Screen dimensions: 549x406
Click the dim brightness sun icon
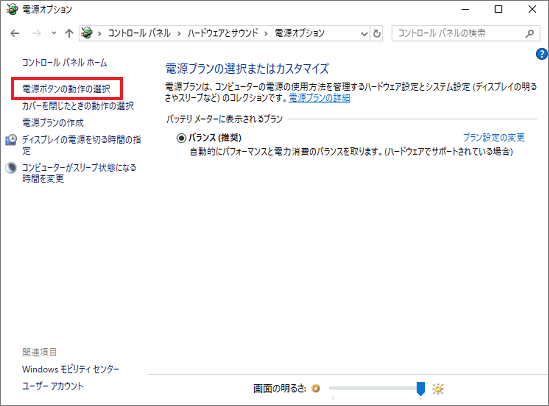[316, 388]
